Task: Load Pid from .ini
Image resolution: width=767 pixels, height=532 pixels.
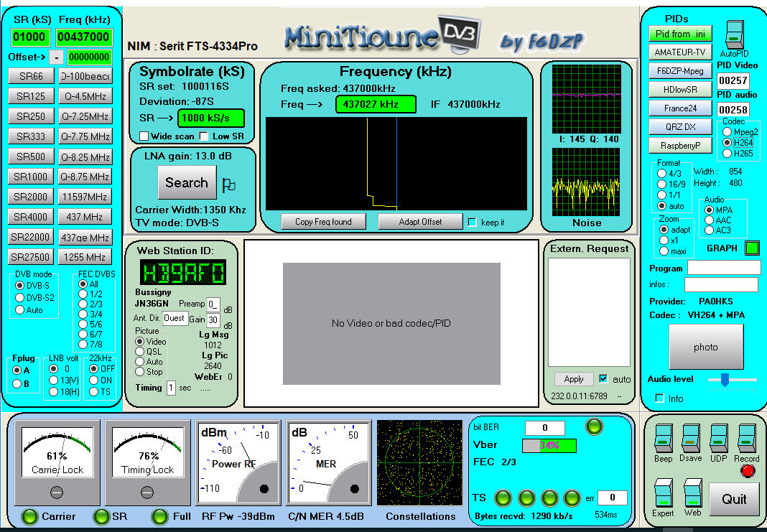Action: 680,34
